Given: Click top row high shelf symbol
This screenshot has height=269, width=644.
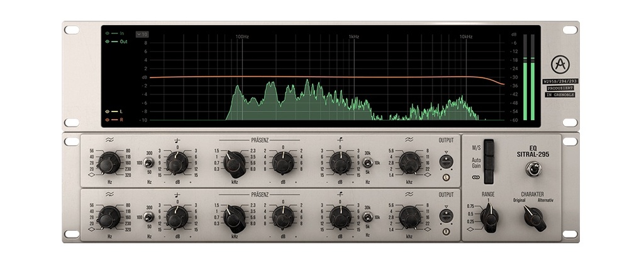Looking at the screenshot, I should click(x=340, y=140).
